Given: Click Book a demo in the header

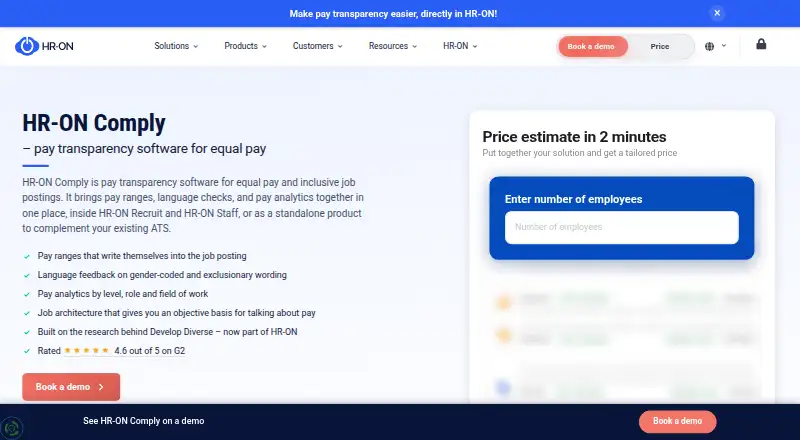Looking at the screenshot, I should click(591, 46).
